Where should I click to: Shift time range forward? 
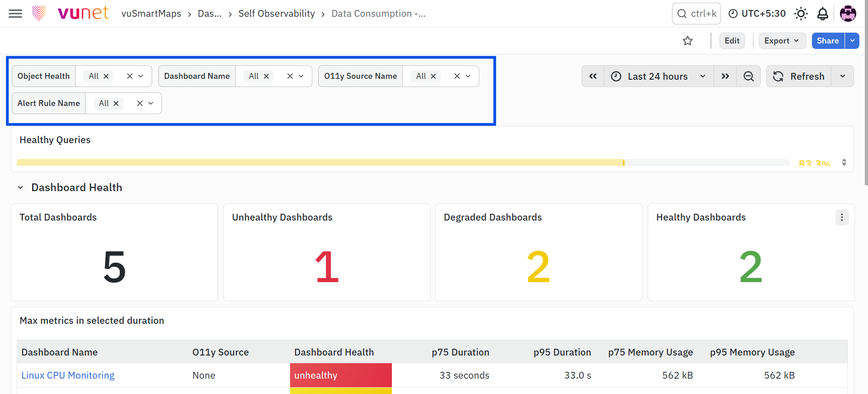click(725, 76)
